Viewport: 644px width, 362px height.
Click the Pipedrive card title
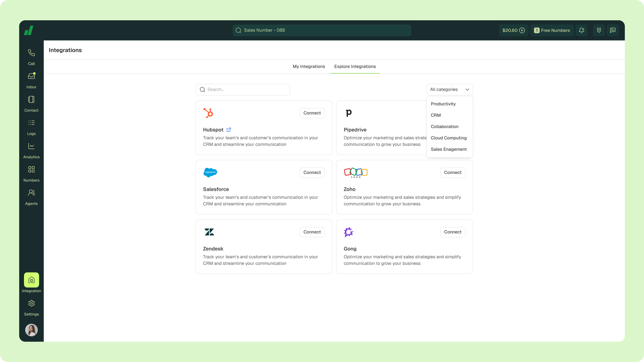point(355,130)
